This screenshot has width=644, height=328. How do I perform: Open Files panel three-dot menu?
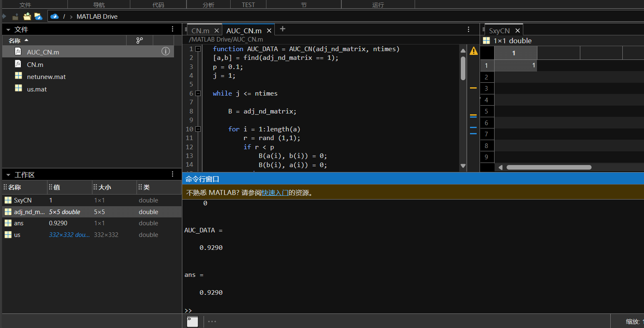click(173, 29)
